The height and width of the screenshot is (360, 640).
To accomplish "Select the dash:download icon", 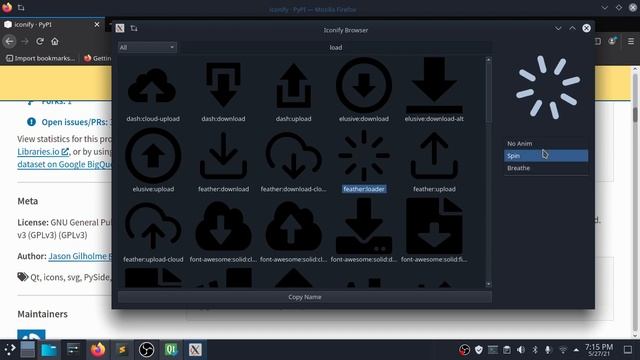I will (x=223, y=85).
